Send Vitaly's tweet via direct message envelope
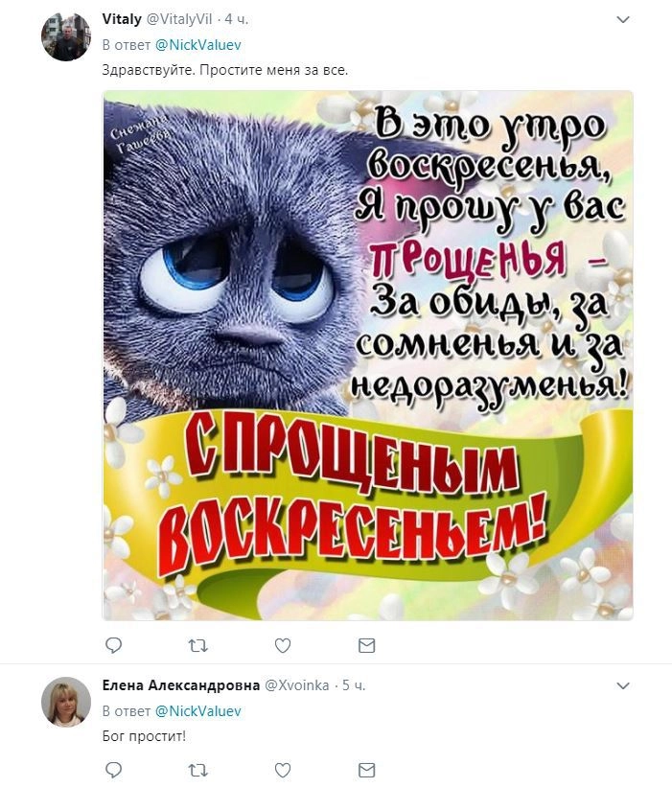The width and height of the screenshot is (672, 788). (x=367, y=645)
